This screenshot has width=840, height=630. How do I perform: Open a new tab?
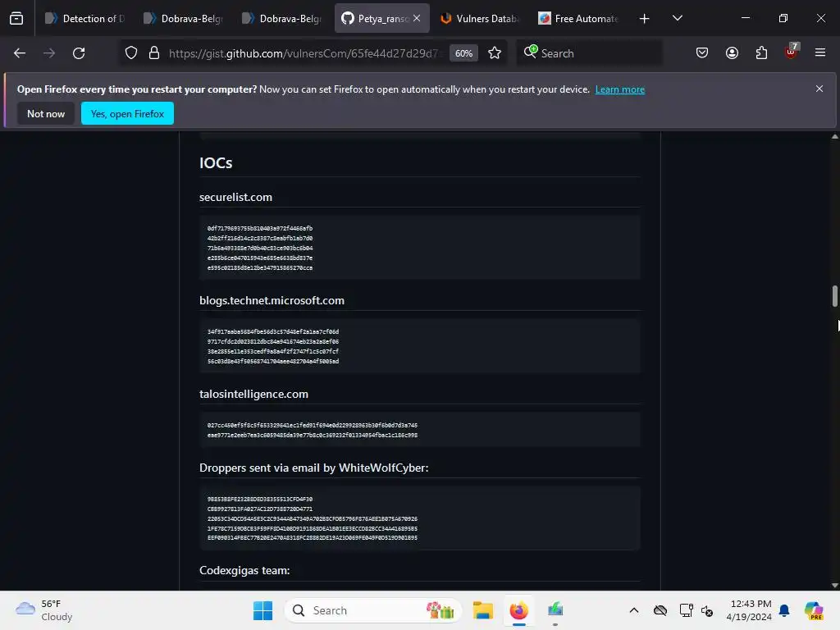click(x=645, y=19)
